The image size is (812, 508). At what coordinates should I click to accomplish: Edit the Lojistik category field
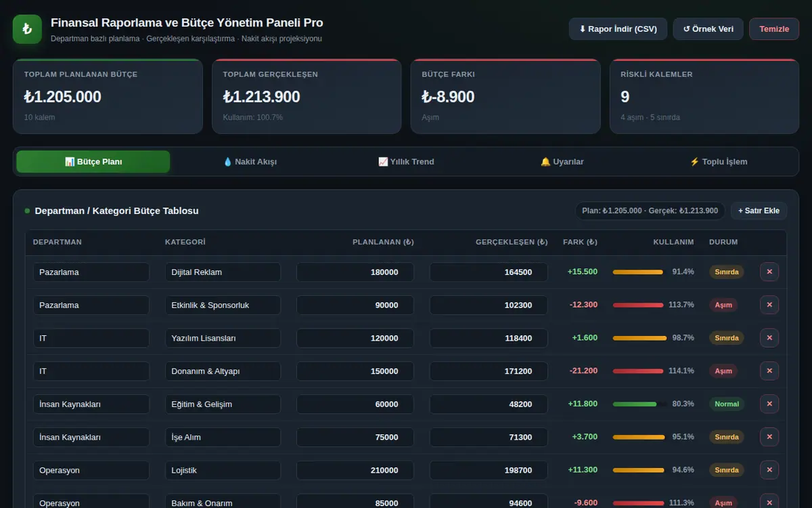[223, 470]
